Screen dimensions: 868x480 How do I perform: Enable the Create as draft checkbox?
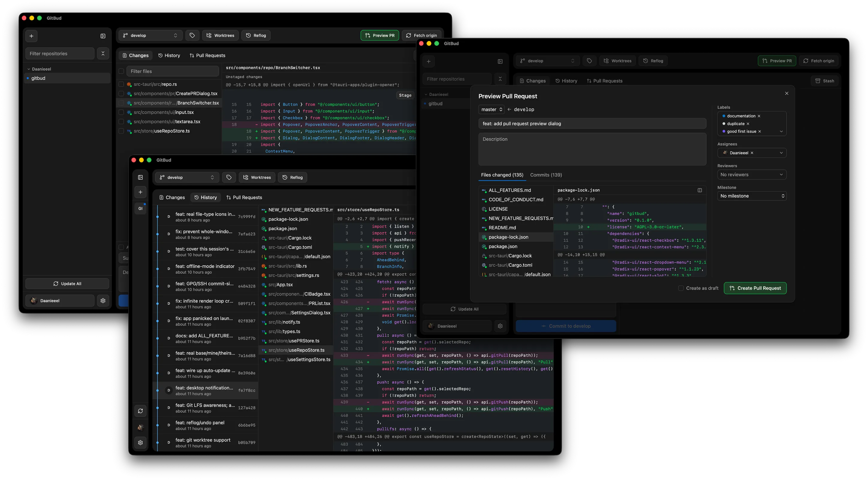(681, 288)
